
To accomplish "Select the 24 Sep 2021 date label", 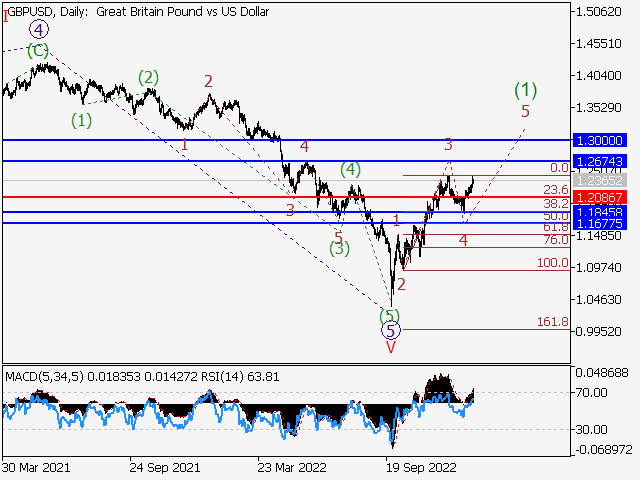I will (165, 468).
